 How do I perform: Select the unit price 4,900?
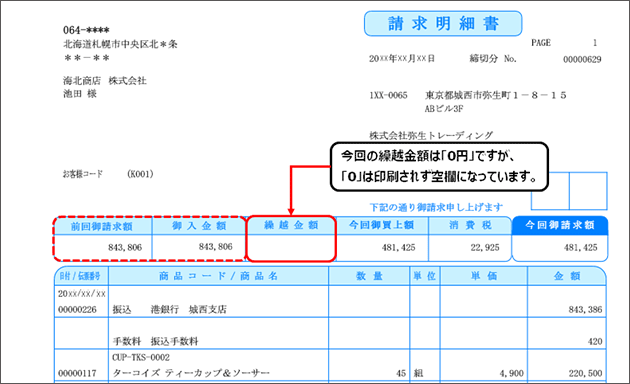[x=511, y=374]
